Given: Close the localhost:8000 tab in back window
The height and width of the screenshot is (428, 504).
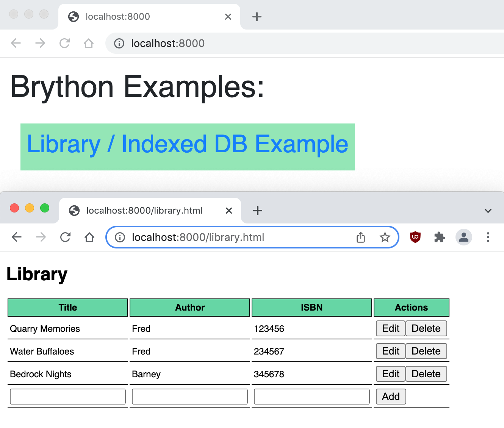Looking at the screenshot, I should (228, 17).
